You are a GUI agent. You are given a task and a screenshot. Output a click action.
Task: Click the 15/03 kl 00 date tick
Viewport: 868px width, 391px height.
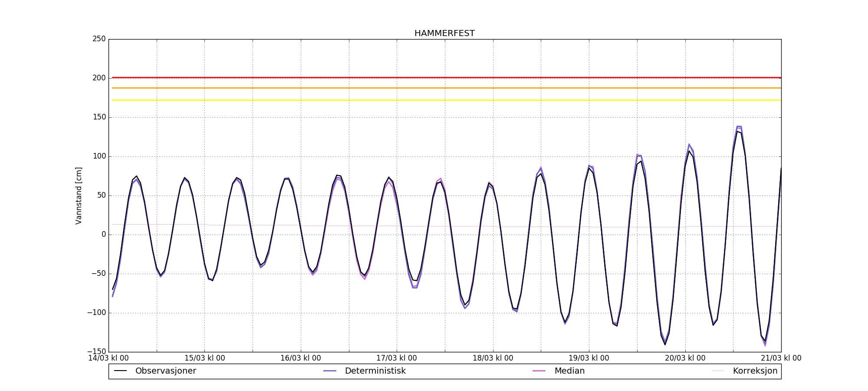coord(205,358)
